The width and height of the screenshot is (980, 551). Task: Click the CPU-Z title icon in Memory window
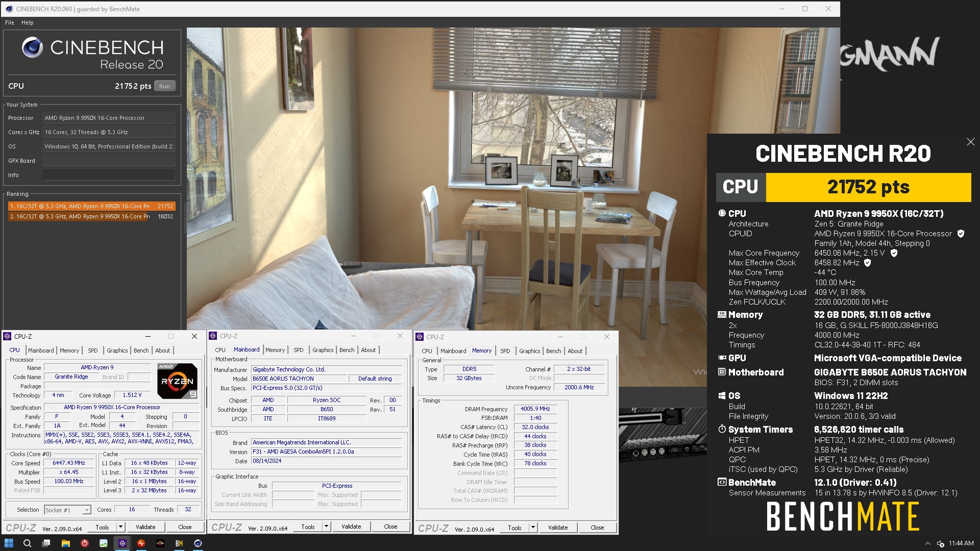(x=420, y=337)
